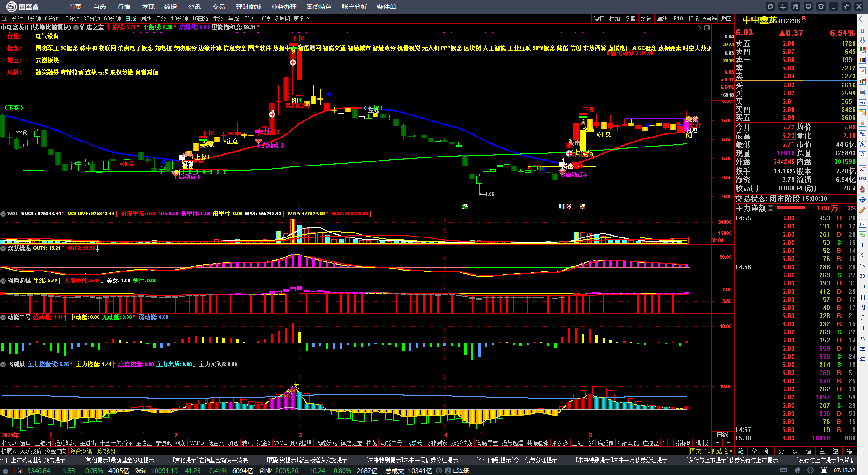
Task: Toggle 侧边栏 sidebar collapse button
Action: pos(722,451)
